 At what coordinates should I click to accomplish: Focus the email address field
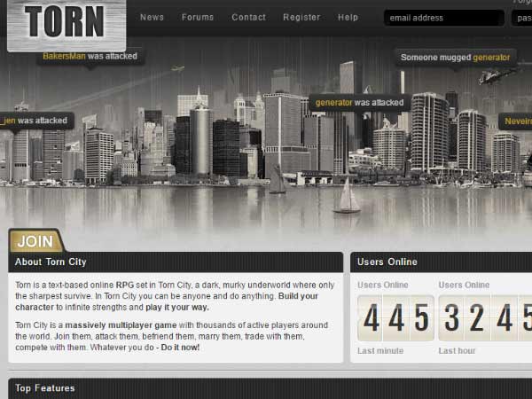coord(443,18)
